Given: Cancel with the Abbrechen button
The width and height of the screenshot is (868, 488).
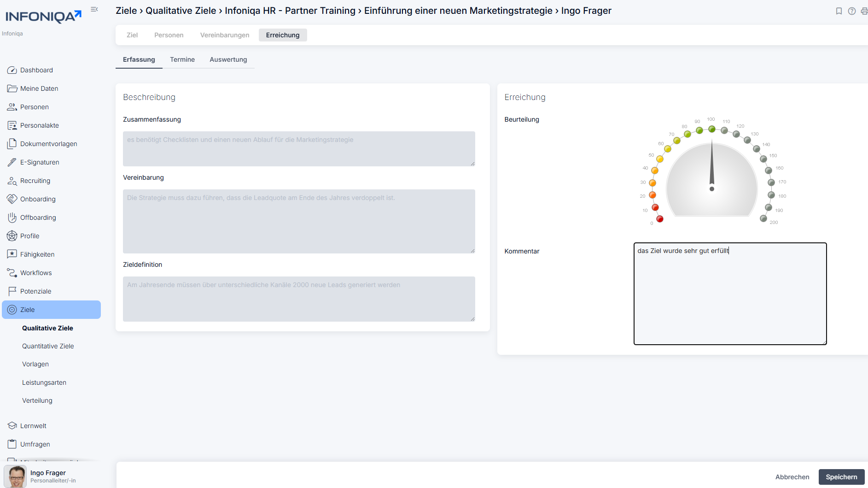Looking at the screenshot, I should coord(792,477).
